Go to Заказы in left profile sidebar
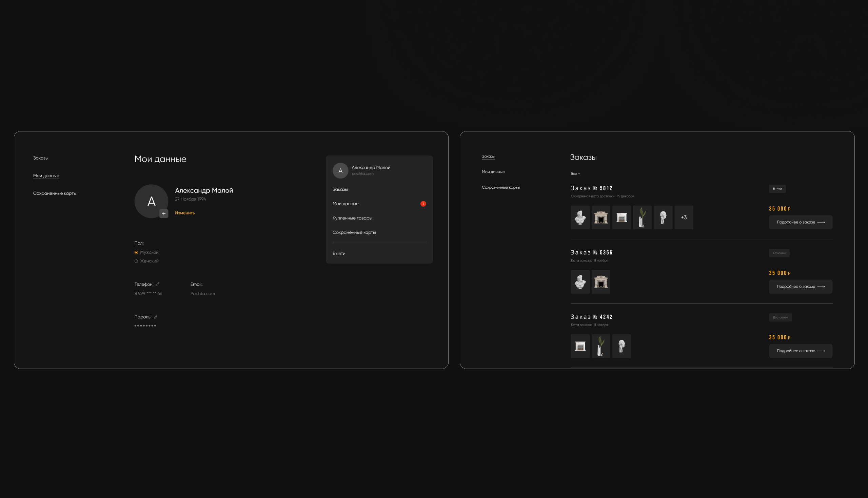Screen dimensions: 868x498 [41, 158]
